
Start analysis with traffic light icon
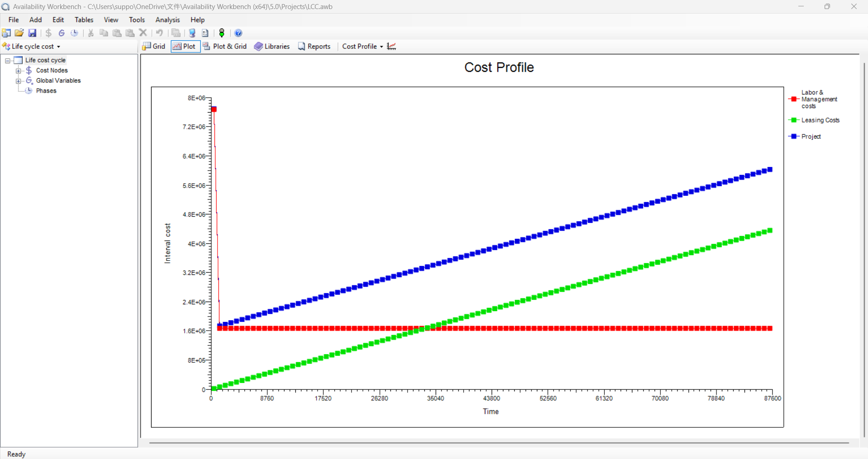coord(222,33)
